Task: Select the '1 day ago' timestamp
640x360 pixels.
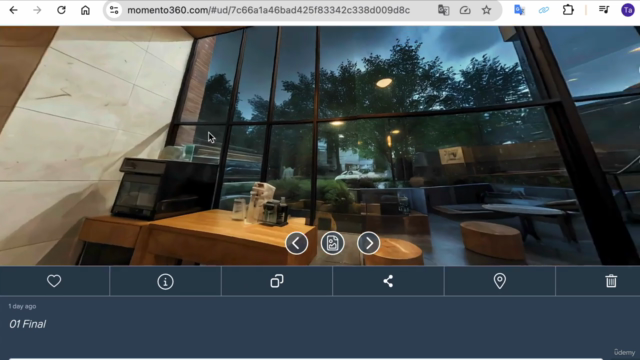Action: point(22,306)
